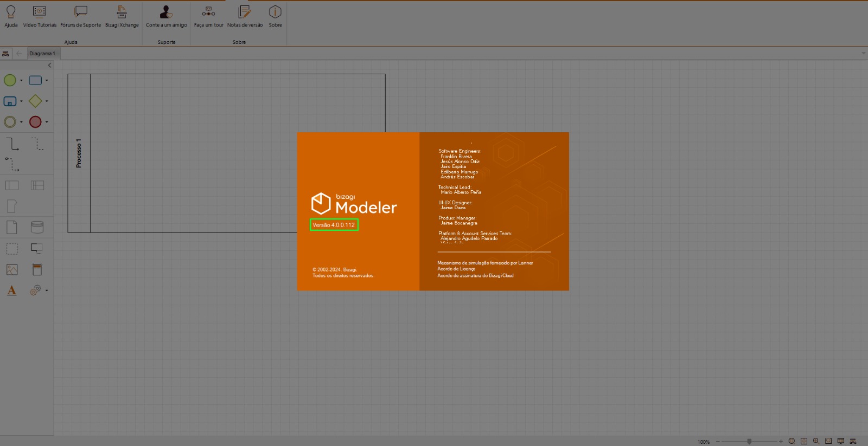The image size is (868, 446).
Task: Select the green start event shape
Action: 10,80
